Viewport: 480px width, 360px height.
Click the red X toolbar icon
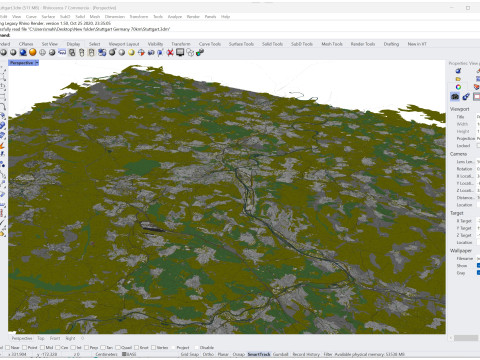[170, 52]
